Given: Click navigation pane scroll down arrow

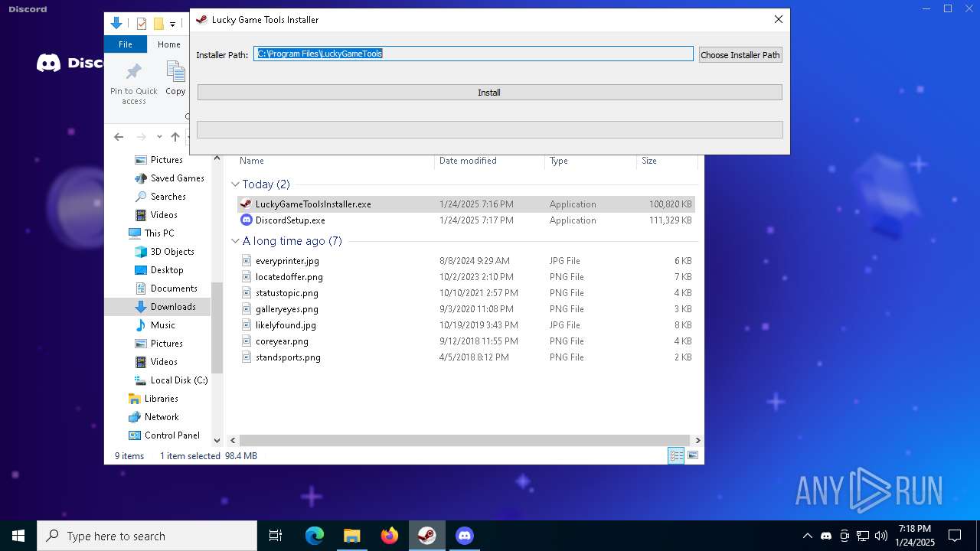Looking at the screenshot, I should [217, 440].
